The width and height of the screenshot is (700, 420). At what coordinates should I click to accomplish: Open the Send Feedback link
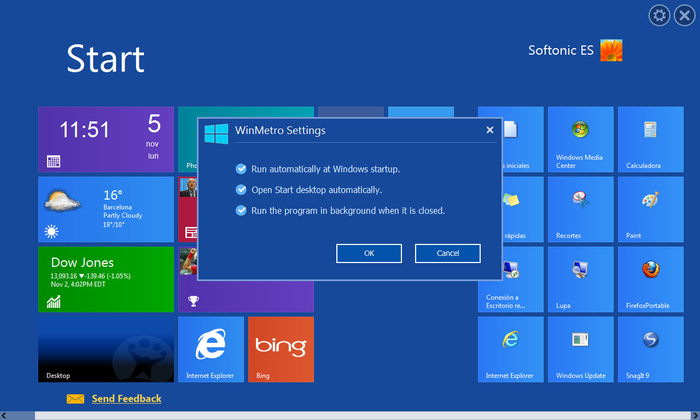pos(127,399)
